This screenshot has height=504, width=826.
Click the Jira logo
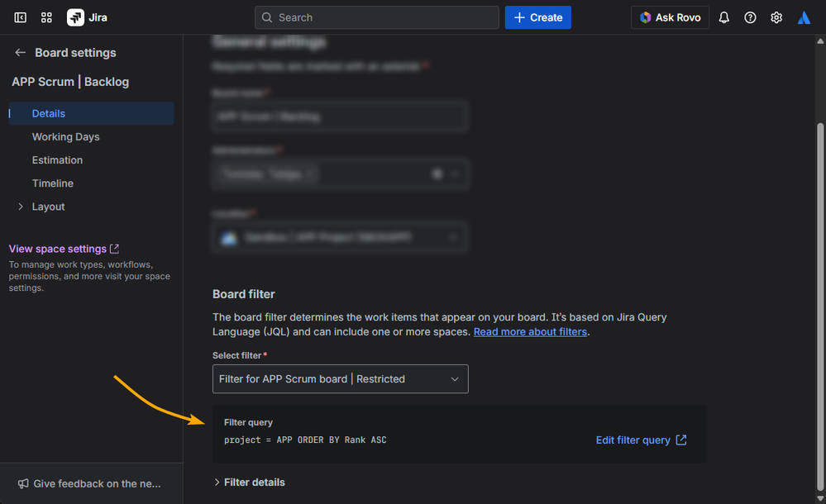[87, 17]
